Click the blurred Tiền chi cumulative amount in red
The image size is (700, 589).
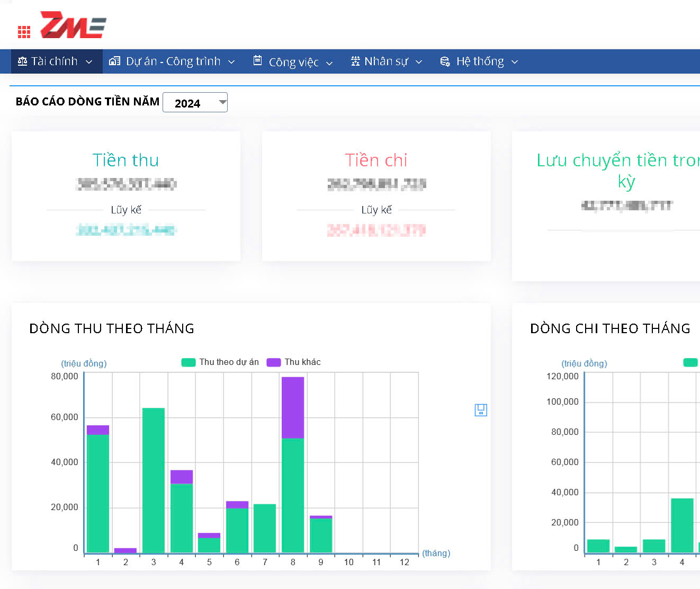point(376,230)
